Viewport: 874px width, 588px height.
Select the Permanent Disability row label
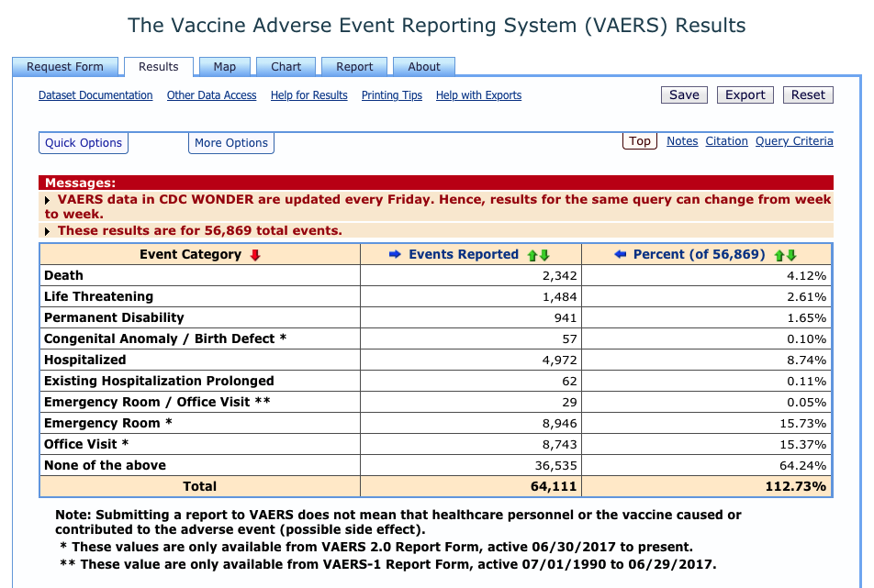pyautogui.click(x=114, y=318)
